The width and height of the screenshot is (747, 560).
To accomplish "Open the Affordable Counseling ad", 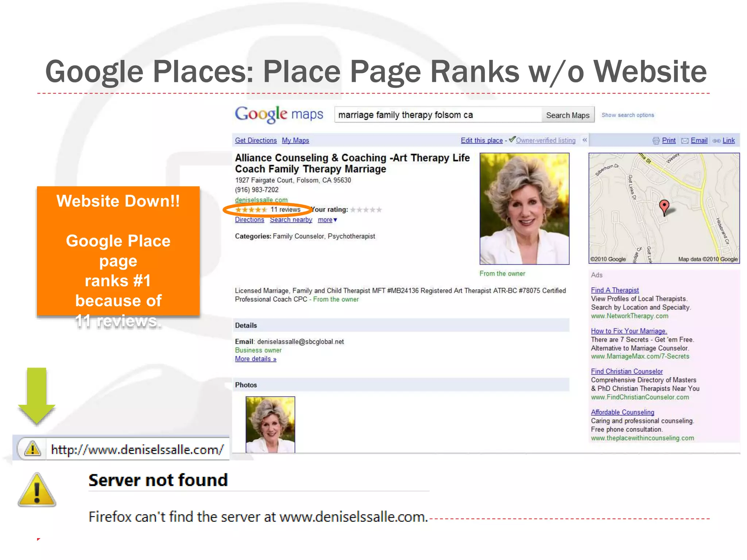I will pos(623,412).
